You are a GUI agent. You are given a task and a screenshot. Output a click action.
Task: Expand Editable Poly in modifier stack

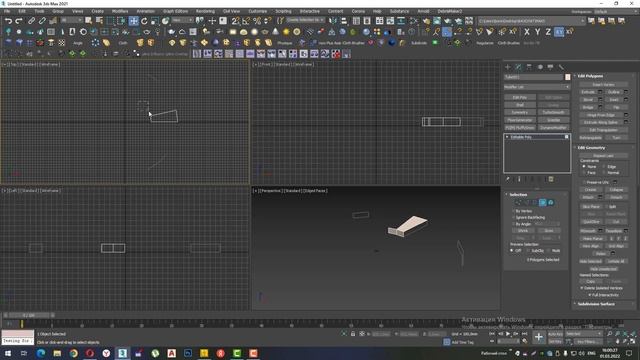tap(507, 137)
